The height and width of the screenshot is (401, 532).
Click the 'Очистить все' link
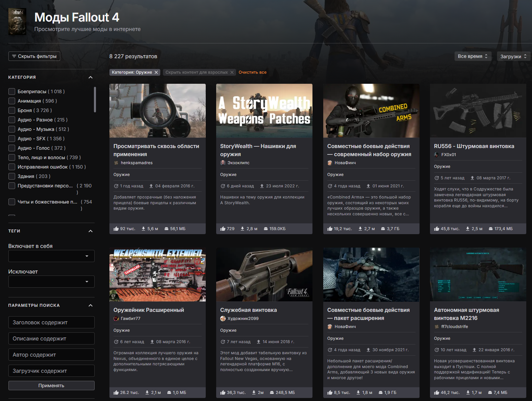(x=253, y=72)
